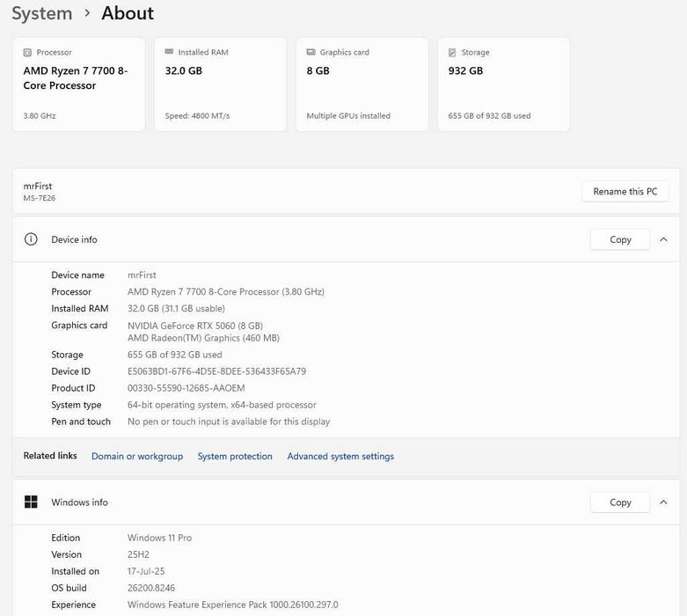Click the Device info circle icon
687x616 pixels.
tap(31, 239)
